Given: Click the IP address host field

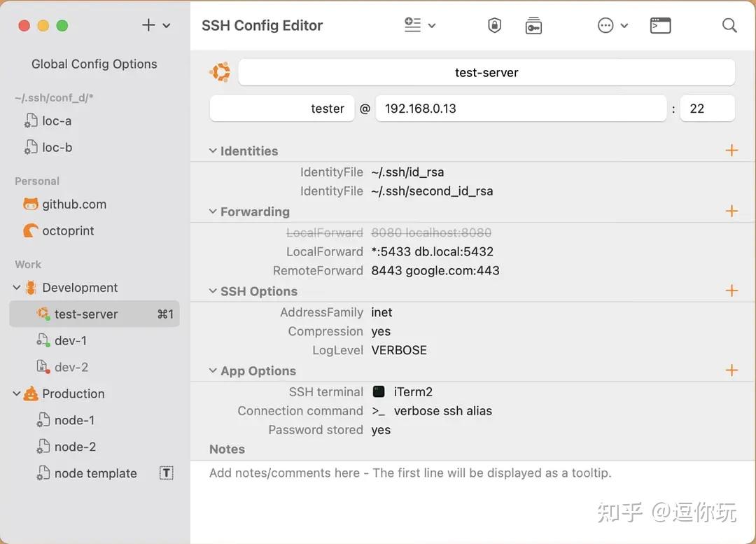Looking at the screenshot, I should 521,109.
